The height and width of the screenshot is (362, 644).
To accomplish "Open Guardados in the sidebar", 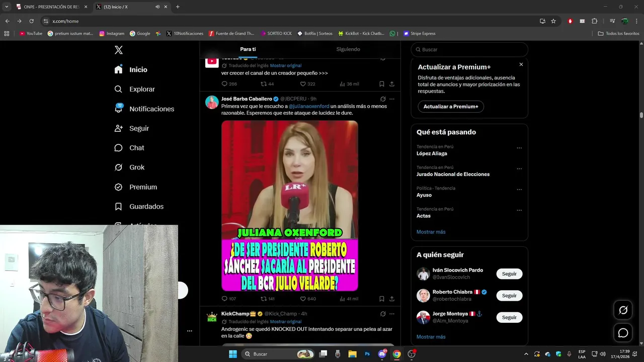I will pos(138,207).
